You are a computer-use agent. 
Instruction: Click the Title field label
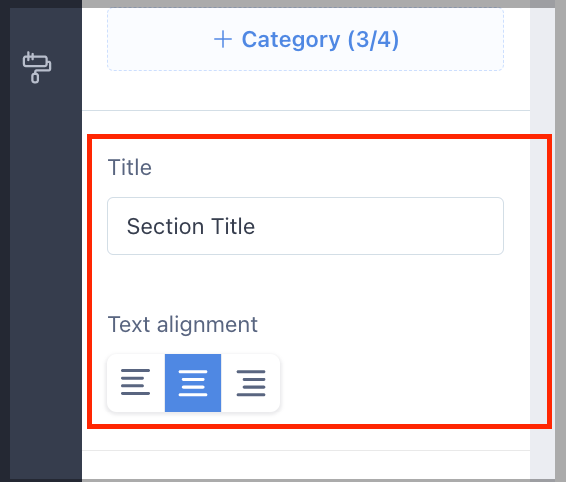tap(130, 168)
